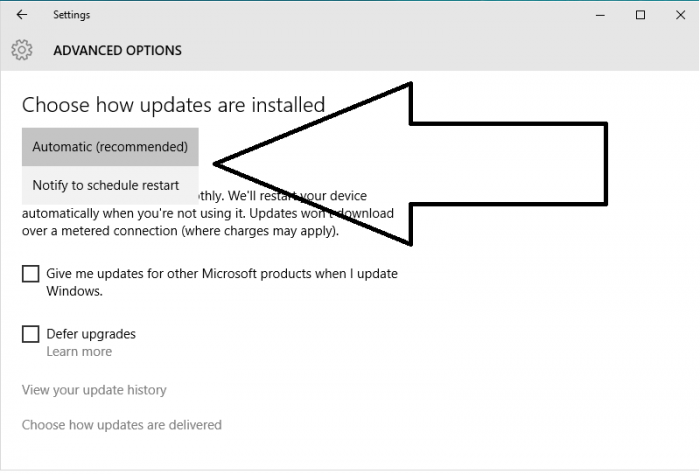Enable updates for other Microsoft products checkbox
This screenshot has height=474, width=700.
point(31,274)
